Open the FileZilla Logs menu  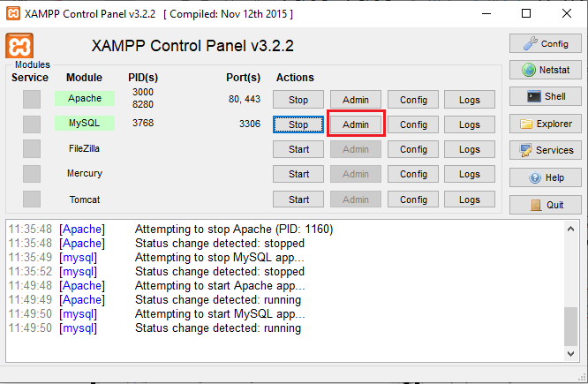[470, 149]
